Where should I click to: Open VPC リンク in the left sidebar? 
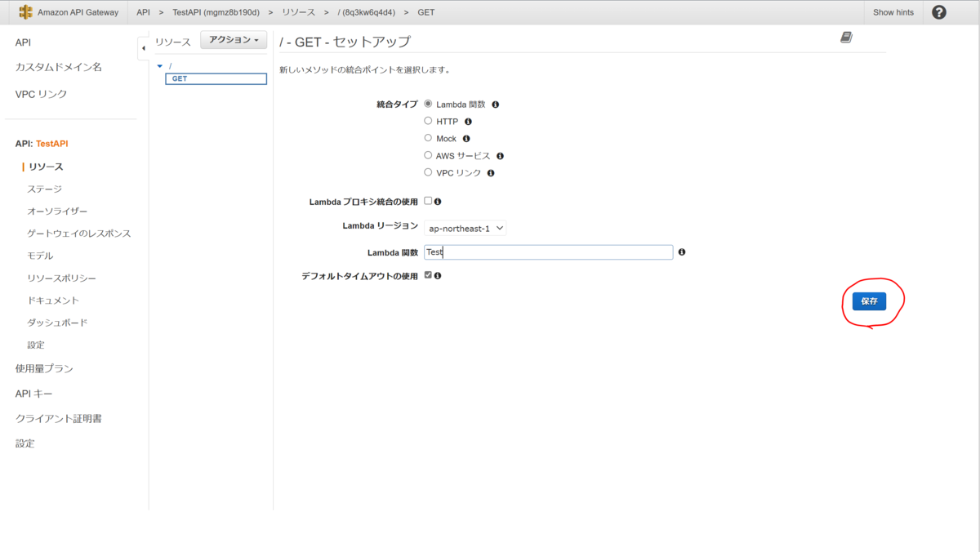pyautogui.click(x=41, y=94)
